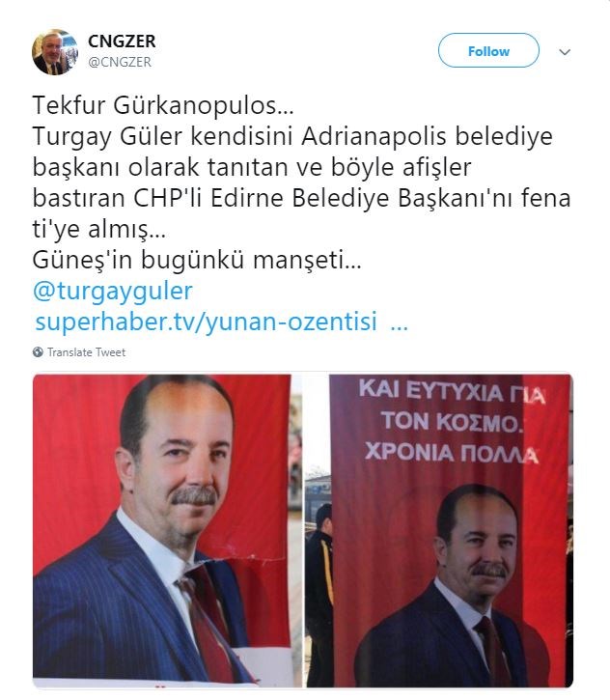This screenshot has height=700, width=610.
Task: Click the ΚΑΙ ΕΥΤΥΧΙΑ ΓΙΑ line on the poster
Action: tap(452, 392)
